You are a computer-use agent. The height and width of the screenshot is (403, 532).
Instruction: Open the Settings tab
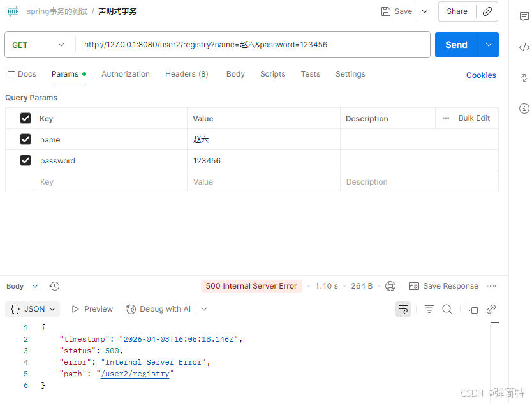[x=350, y=74]
